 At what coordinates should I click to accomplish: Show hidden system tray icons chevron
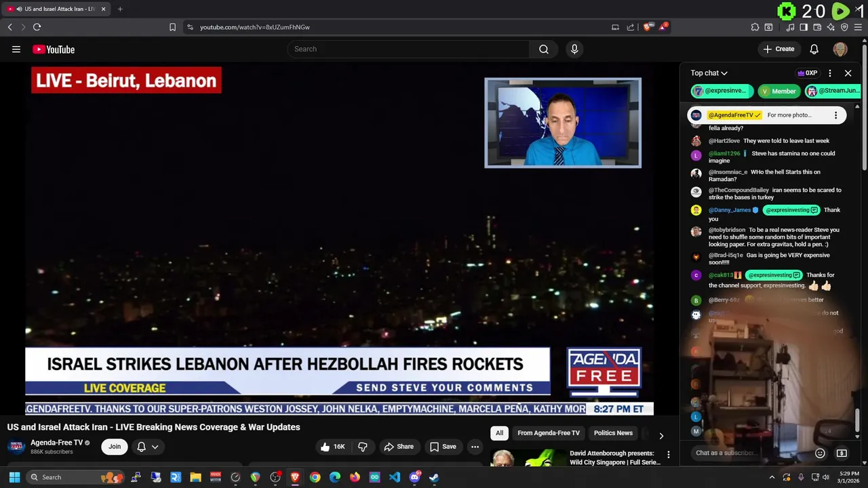coord(772,477)
